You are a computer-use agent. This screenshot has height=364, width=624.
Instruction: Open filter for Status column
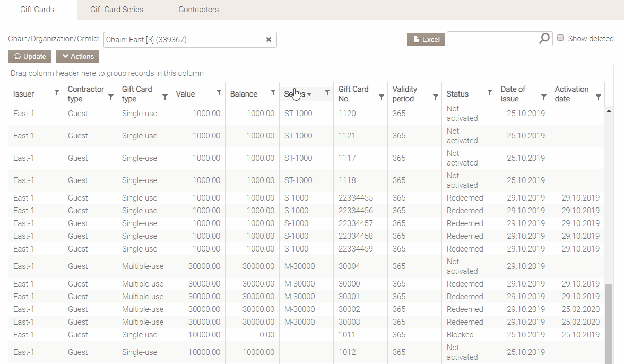tap(490, 92)
